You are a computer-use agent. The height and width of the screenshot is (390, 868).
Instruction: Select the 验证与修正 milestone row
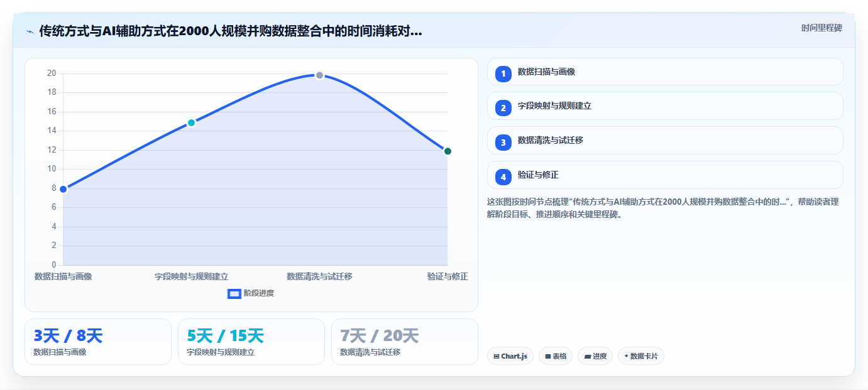click(x=665, y=175)
